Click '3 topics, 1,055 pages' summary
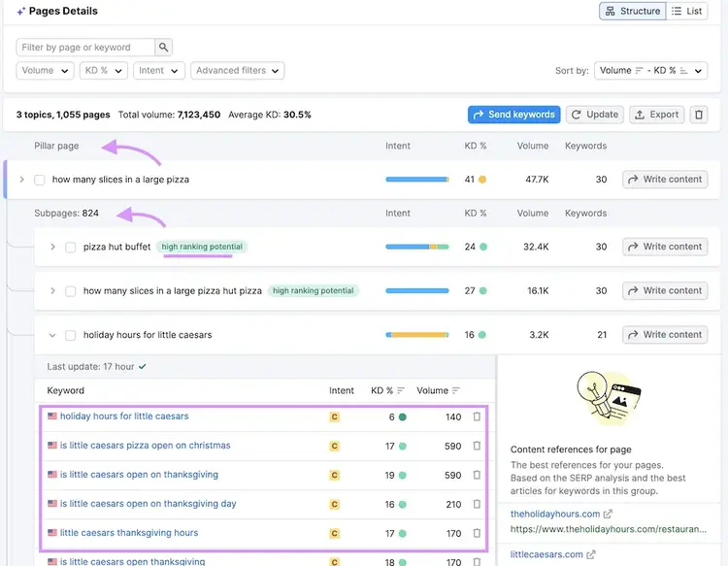 click(x=63, y=115)
